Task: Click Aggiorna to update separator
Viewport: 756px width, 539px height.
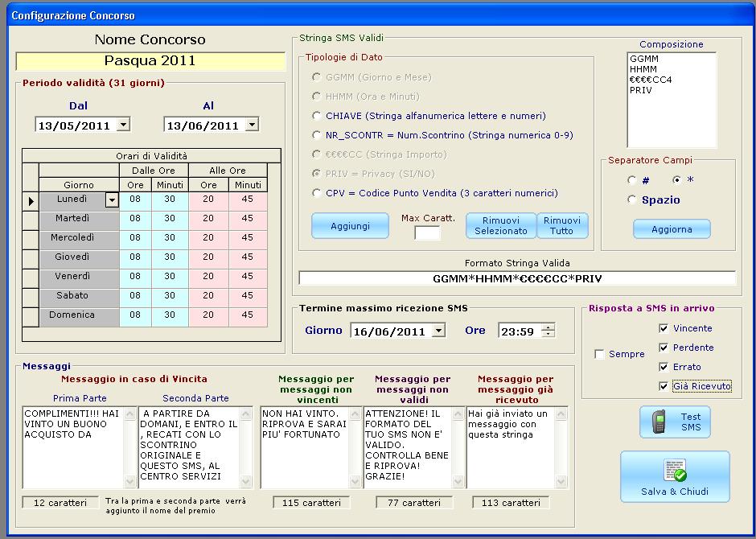Action: tap(672, 229)
